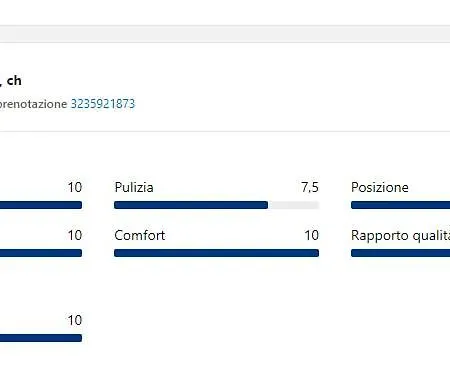
Task: Click the Rapporto qualità rating bar
Action: coord(400,253)
